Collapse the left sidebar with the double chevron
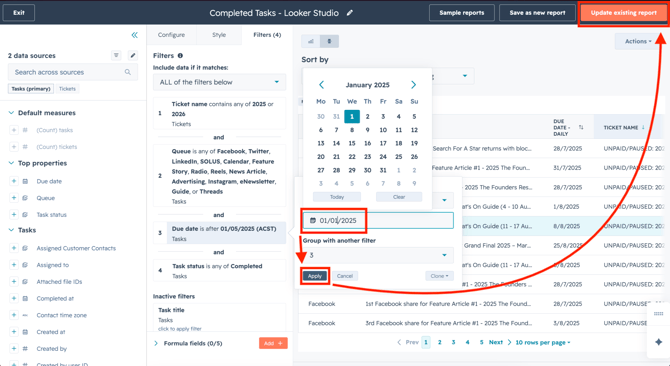 pyautogui.click(x=135, y=35)
